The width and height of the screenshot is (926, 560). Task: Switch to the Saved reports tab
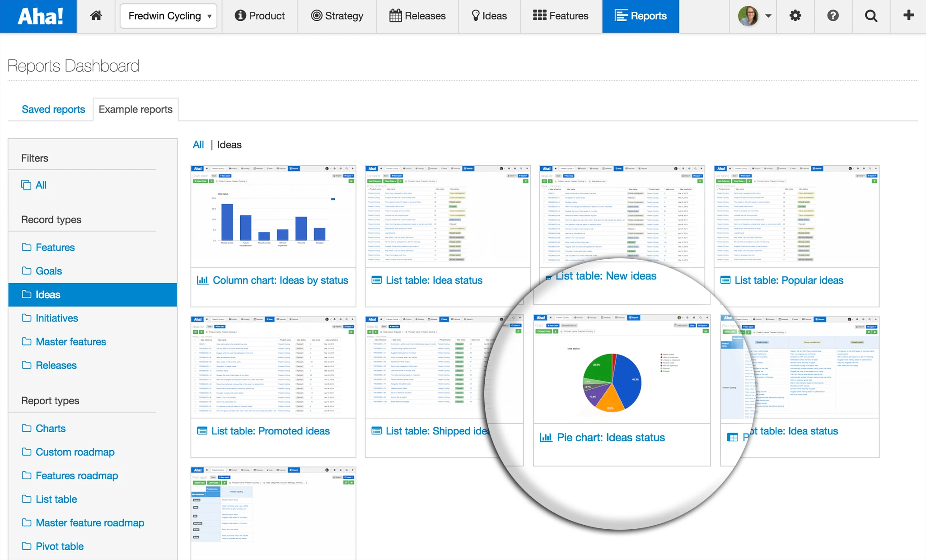[53, 109]
